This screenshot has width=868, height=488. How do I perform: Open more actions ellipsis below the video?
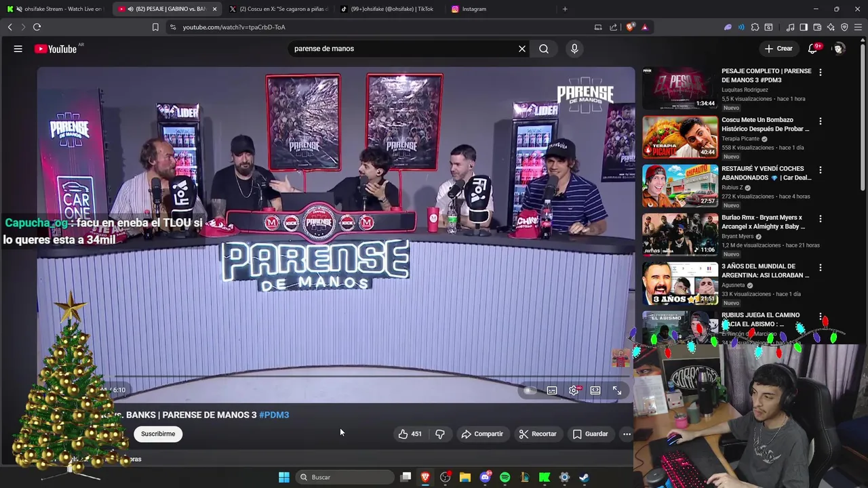[x=627, y=434]
